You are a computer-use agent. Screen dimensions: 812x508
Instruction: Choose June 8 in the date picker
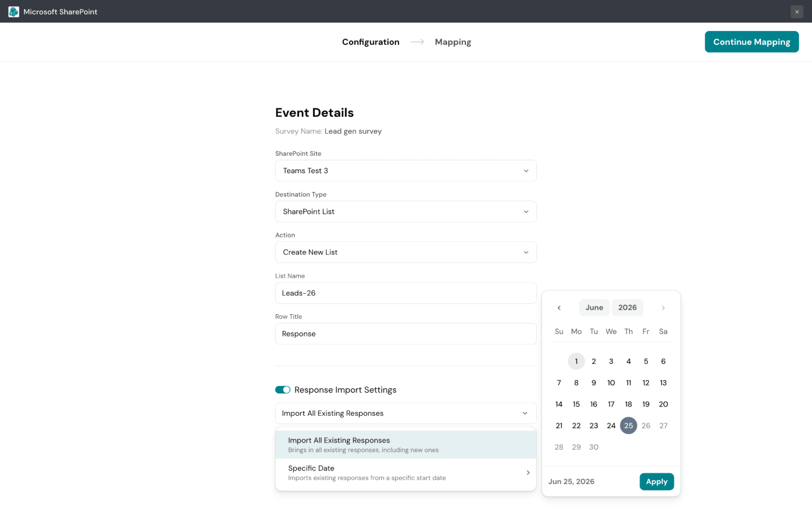[576, 383]
